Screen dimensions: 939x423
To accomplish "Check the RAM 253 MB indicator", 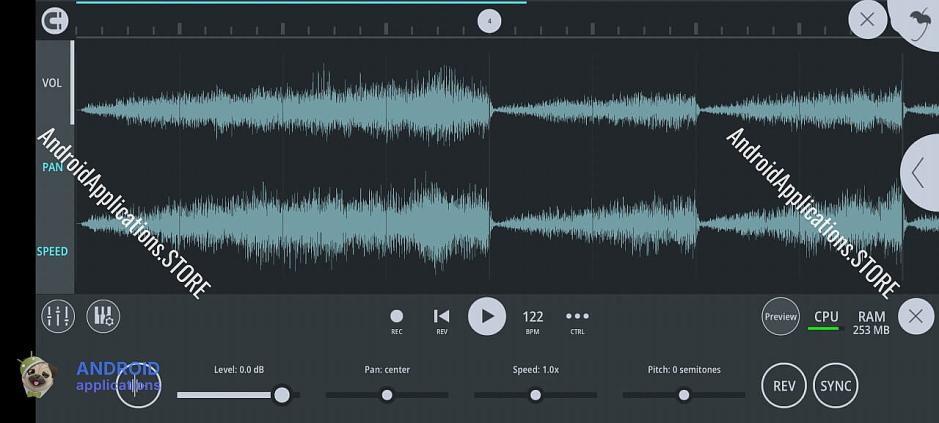I will pyautogui.click(x=871, y=322).
